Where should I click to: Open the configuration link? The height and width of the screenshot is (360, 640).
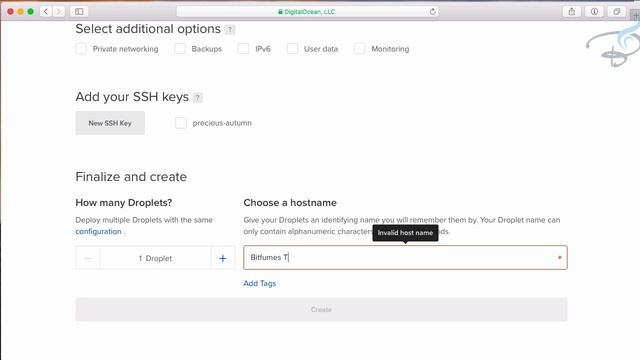click(98, 231)
